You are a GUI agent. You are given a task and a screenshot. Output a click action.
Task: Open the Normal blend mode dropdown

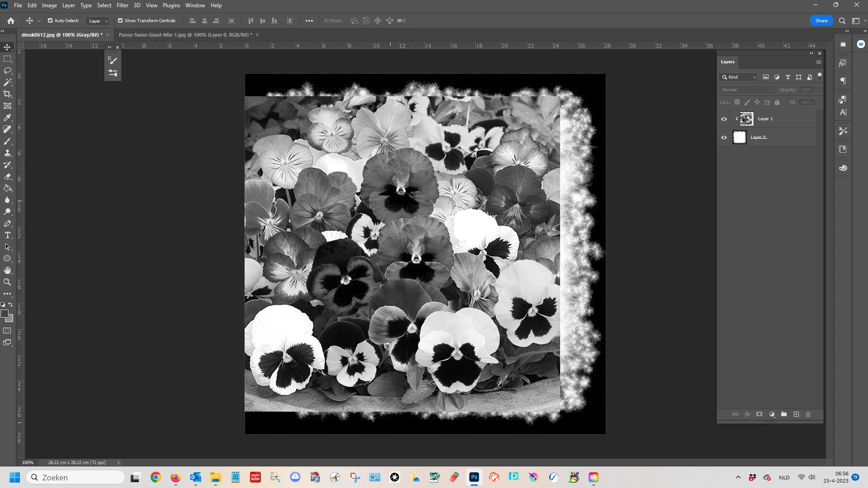click(x=747, y=90)
